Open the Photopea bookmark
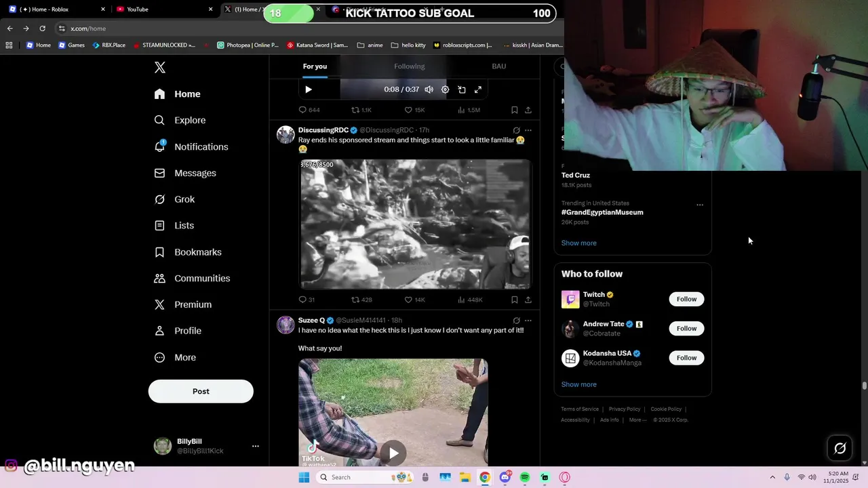Viewport: 868px width, 488px height. 248,45
